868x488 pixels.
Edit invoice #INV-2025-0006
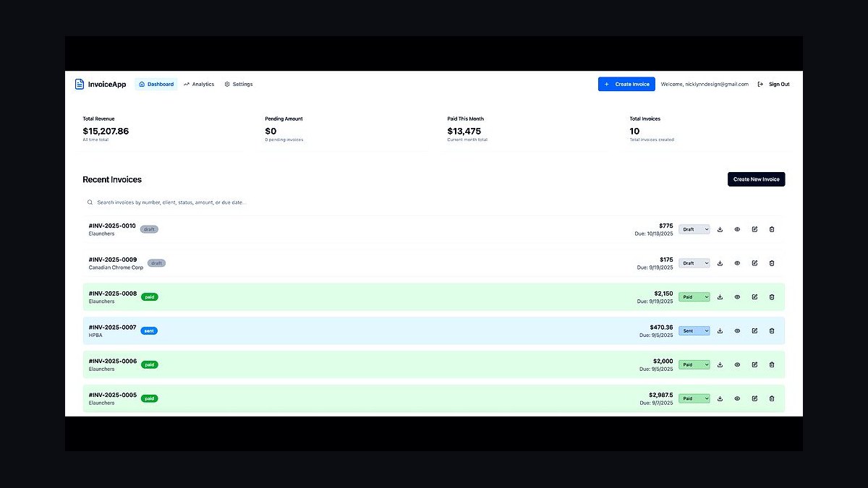pyautogui.click(x=754, y=364)
